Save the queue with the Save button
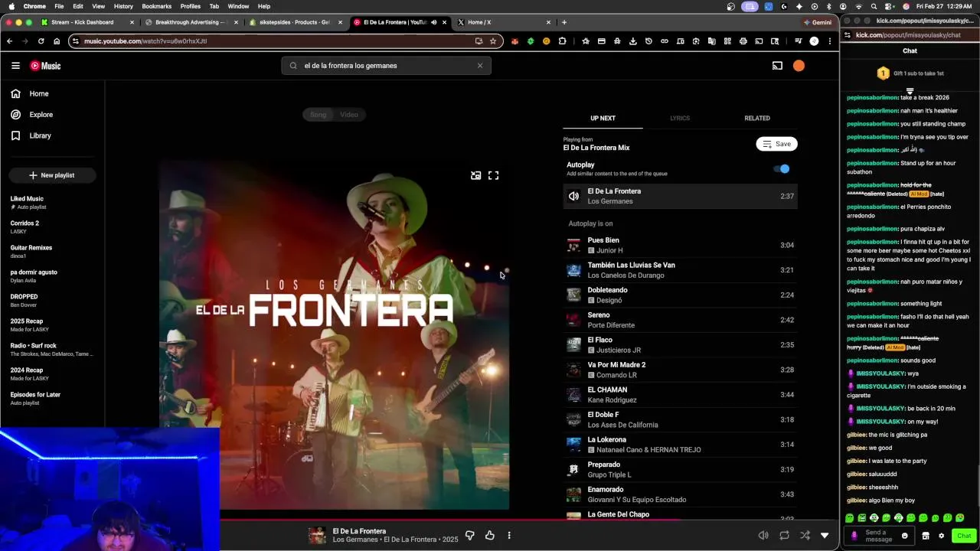This screenshot has width=980, height=551. click(776, 144)
